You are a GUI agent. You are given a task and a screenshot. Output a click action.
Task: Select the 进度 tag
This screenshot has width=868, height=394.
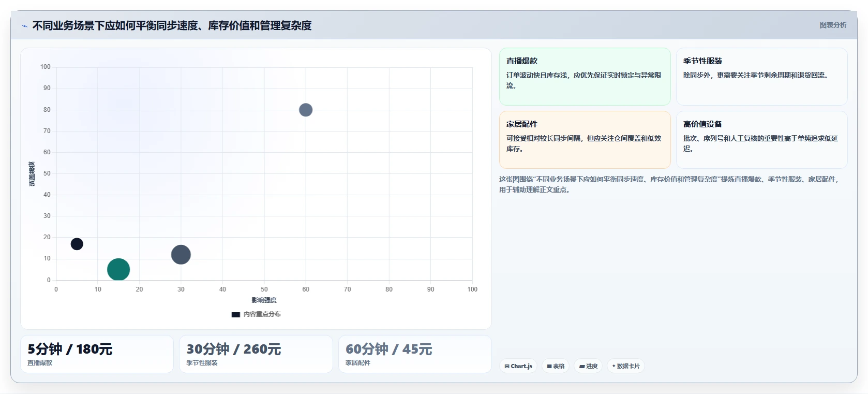(588, 366)
